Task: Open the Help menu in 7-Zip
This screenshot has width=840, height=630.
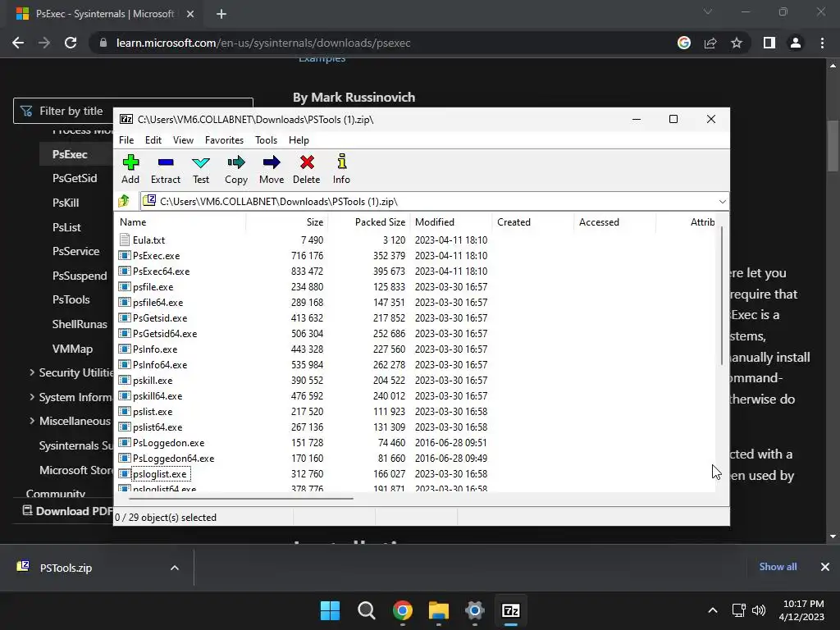Action: click(299, 139)
